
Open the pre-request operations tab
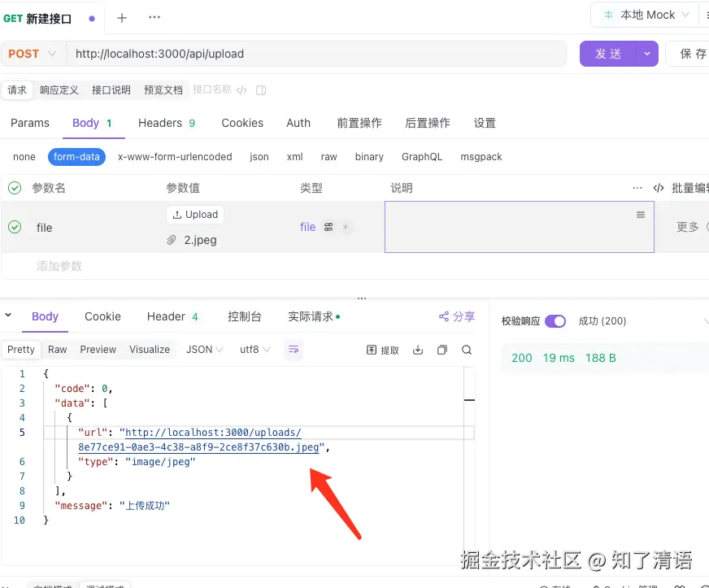(x=359, y=123)
